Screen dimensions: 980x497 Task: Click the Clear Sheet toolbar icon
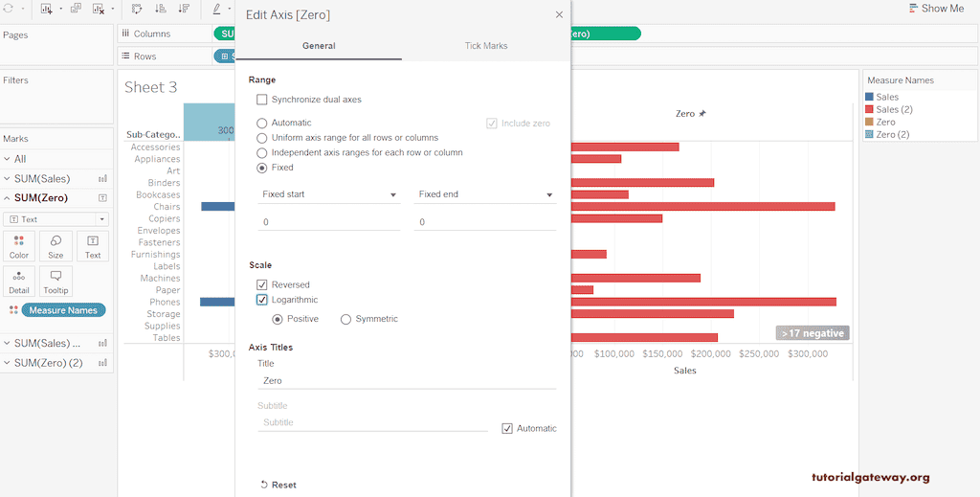pyautogui.click(x=99, y=9)
